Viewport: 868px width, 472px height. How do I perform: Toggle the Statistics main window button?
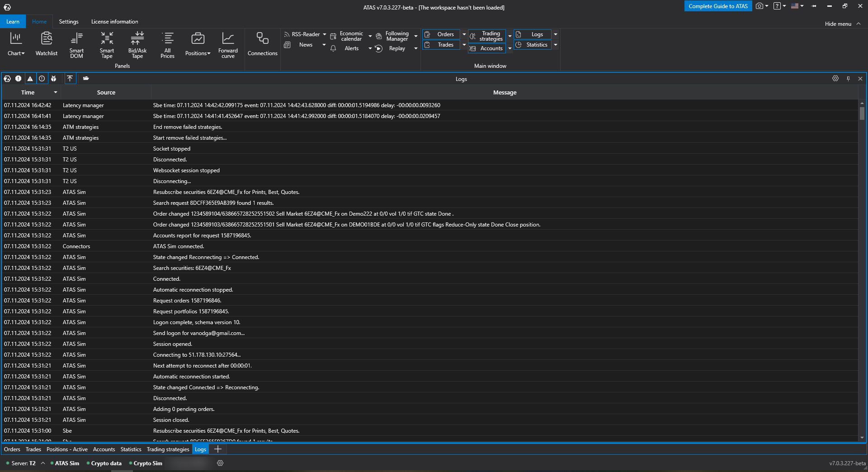click(x=533, y=45)
